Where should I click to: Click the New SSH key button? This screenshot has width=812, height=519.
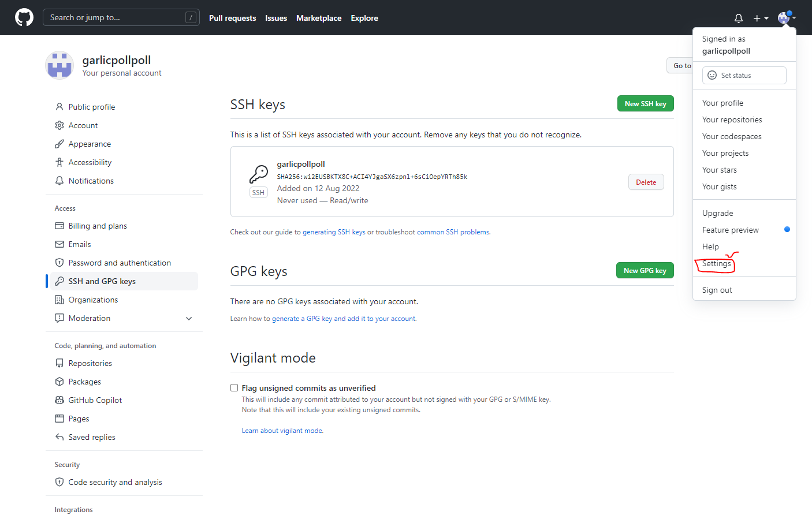pyautogui.click(x=645, y=103)
